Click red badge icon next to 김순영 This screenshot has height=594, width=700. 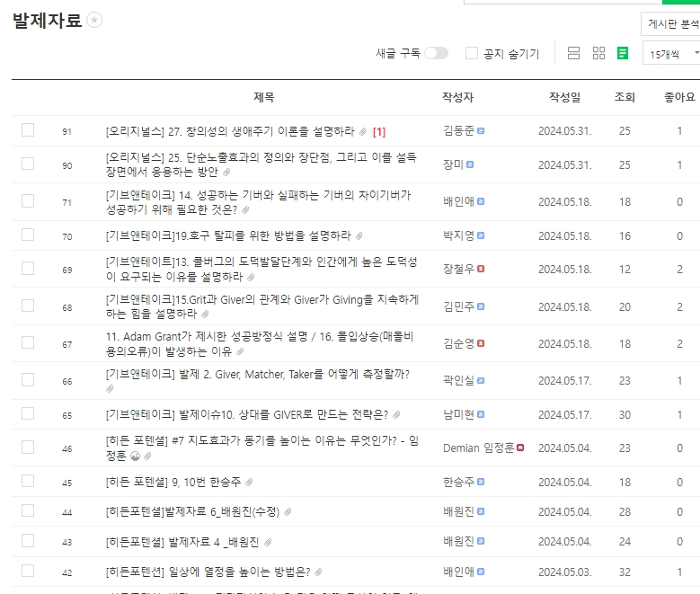[x=481, y=343]
